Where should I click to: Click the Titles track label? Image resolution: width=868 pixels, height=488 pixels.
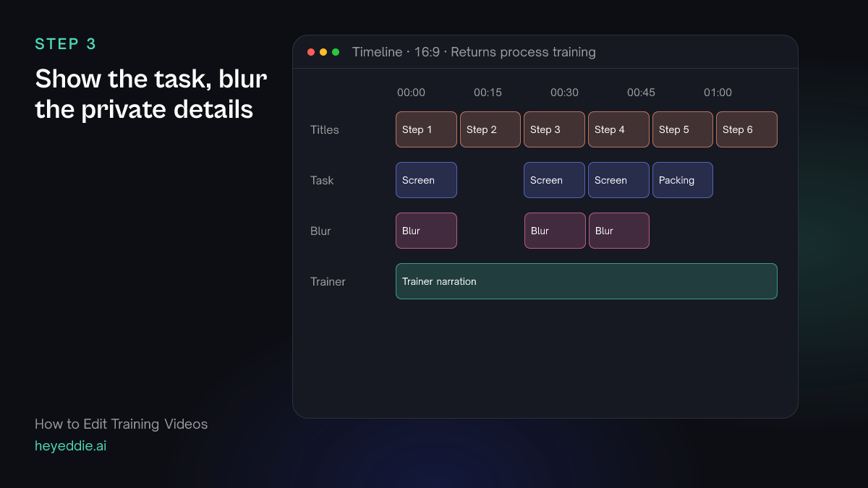click(324, 130)
